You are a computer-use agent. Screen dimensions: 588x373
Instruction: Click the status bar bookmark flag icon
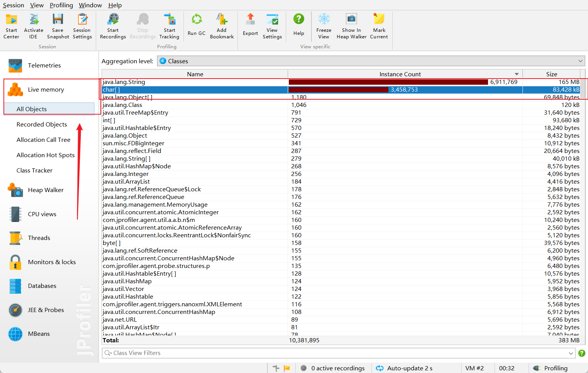[287, 368]
